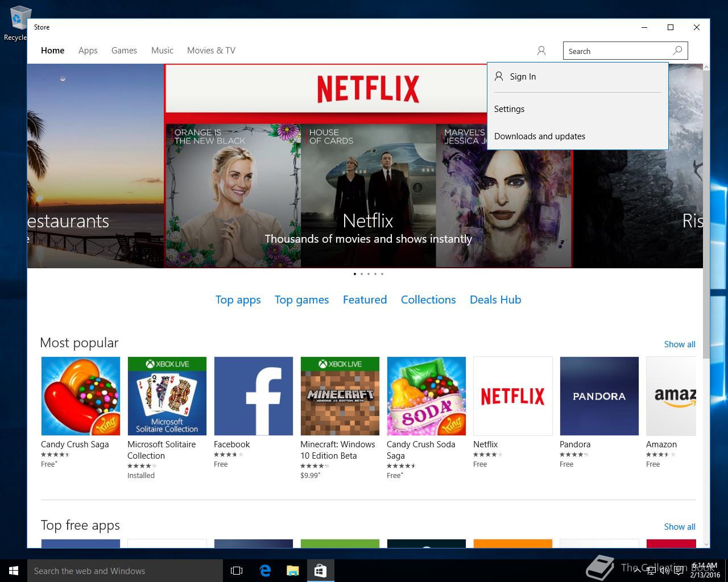Click Show all for Top free apps
The image size is (728, 582).
click(x=680, y=527)
